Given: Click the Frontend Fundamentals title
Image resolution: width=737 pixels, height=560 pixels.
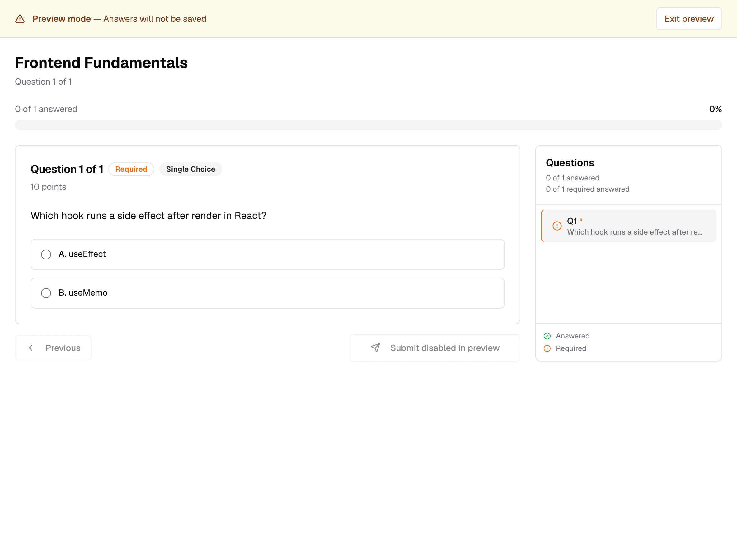Looking at the screenshot, I should pos(101,63).
